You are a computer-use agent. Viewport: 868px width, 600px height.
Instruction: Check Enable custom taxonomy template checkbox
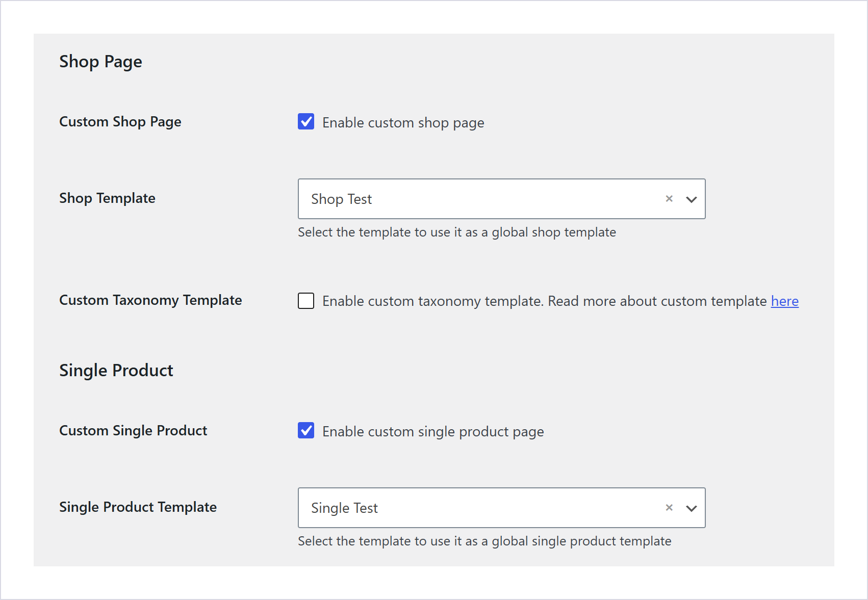pyautogui.click(x=306, y=301)
